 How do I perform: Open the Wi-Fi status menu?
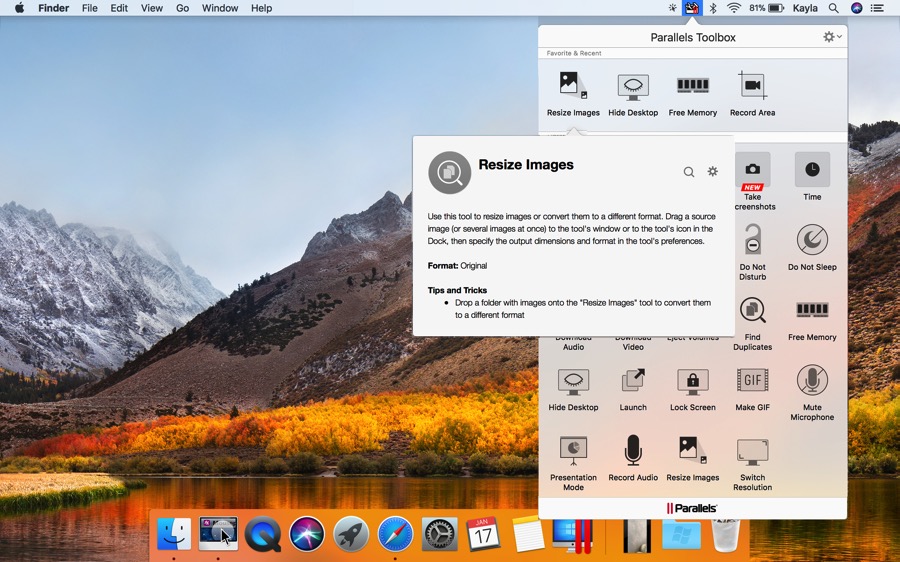[734, 8]
